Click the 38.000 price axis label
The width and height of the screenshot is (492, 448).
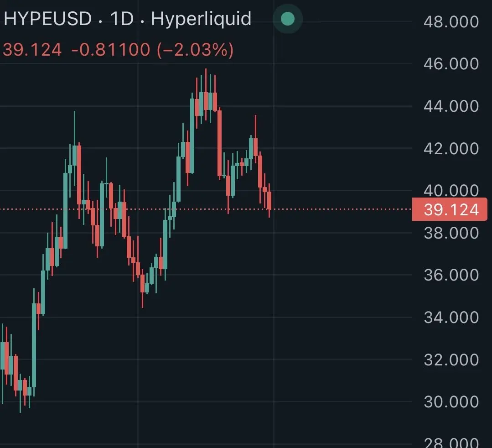tap(451, 233)
